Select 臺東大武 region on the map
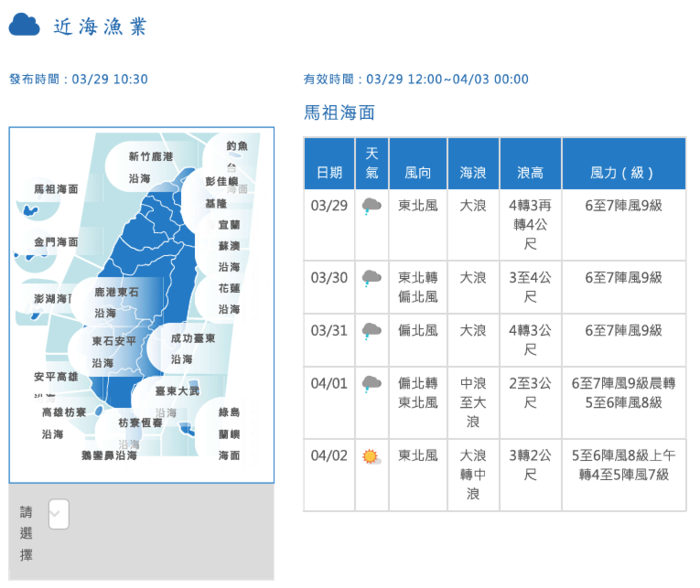 177,391
